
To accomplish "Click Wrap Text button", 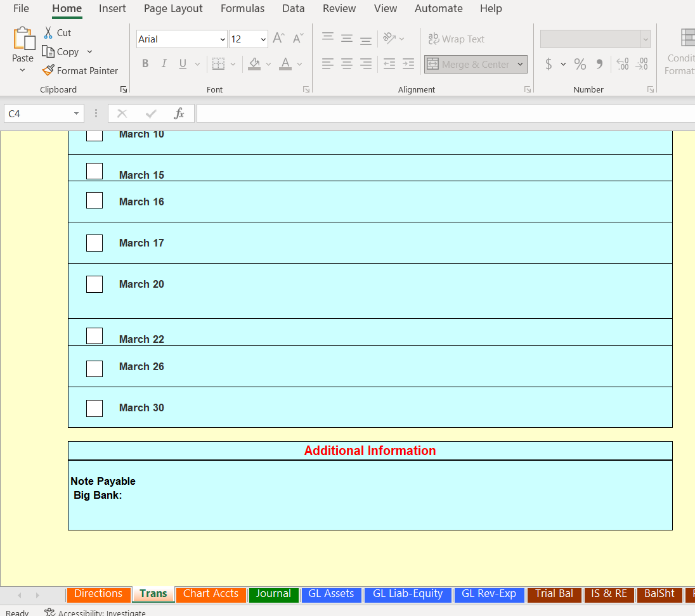I will point(456,39).
